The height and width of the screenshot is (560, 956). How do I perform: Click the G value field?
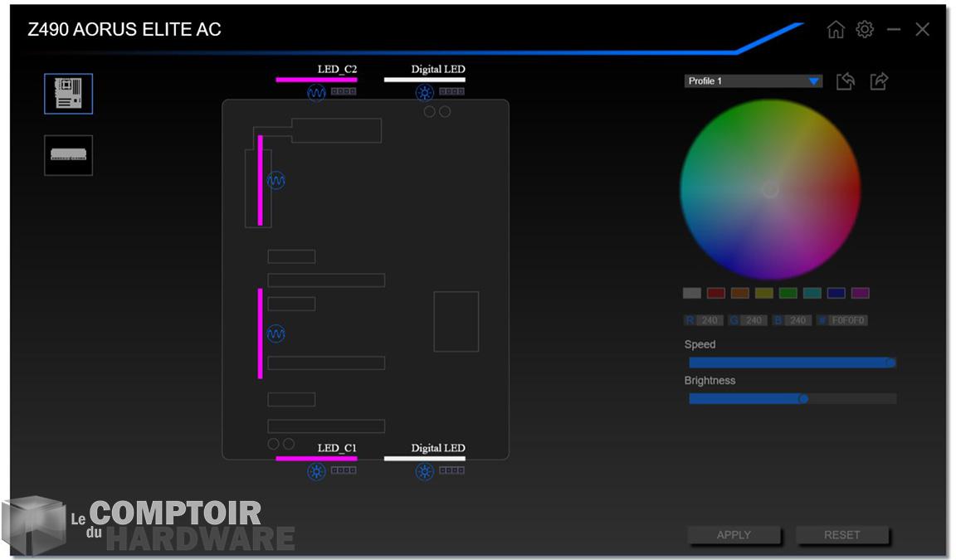click(x=754, y=320)
